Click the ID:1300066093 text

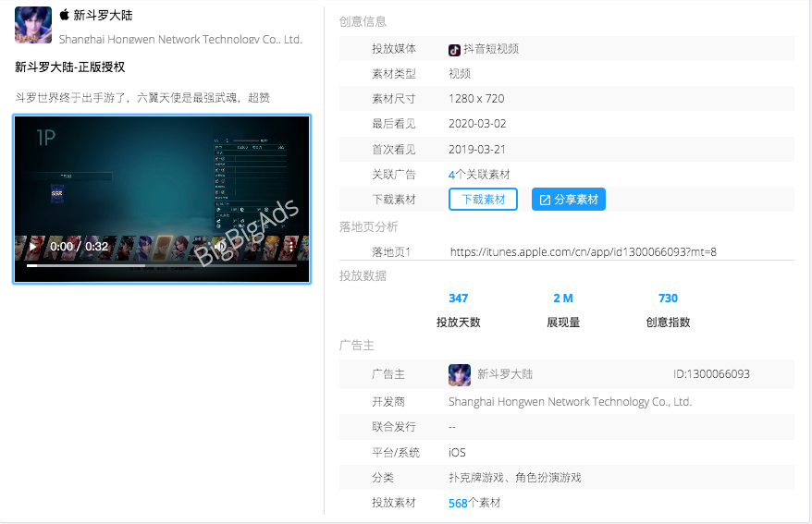[711, 374]
